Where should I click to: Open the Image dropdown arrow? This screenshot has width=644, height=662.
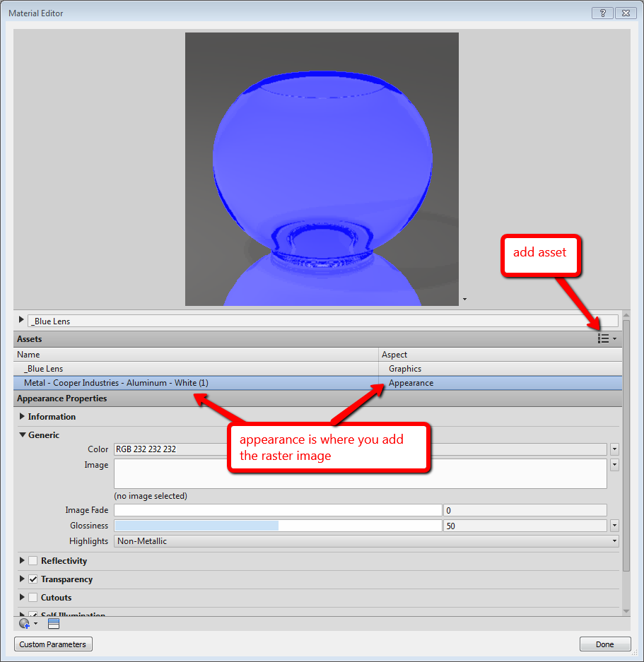pos(614,465)
